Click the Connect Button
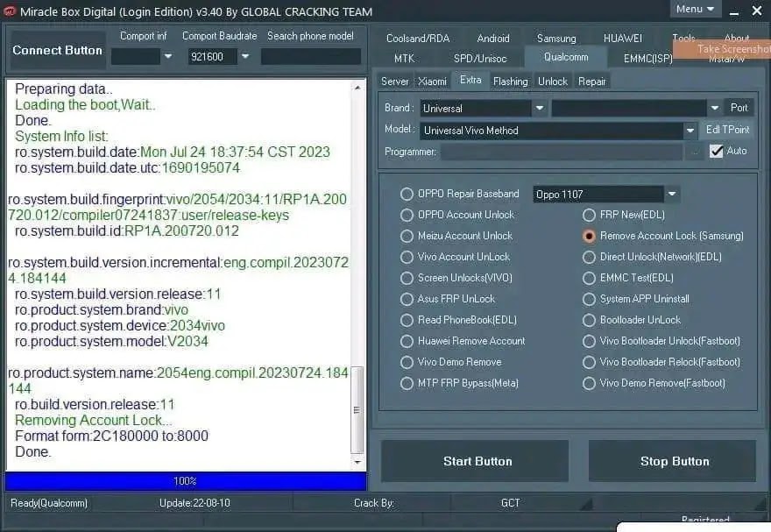 click(x=58, y=50)
